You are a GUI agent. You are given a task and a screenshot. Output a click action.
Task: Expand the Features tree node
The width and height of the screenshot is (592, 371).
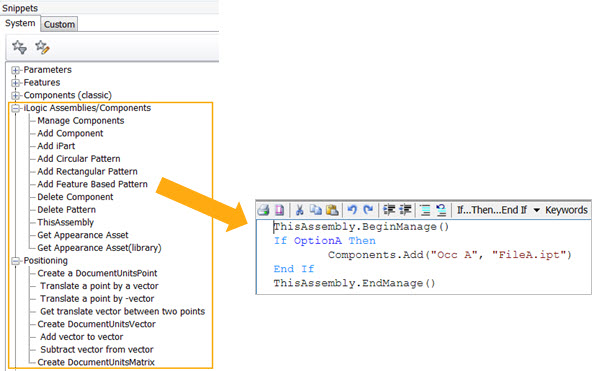click(x=15, y=83)
